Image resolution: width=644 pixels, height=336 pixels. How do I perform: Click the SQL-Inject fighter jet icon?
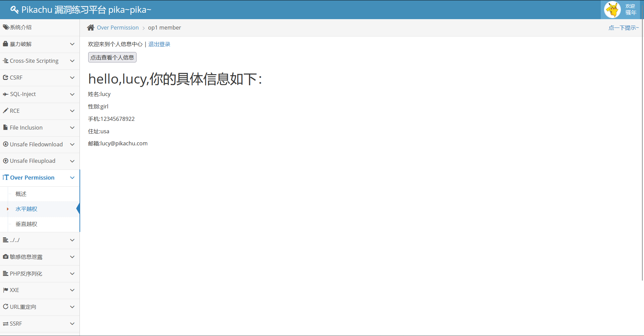pyautogui.click(x=5, y=94)
